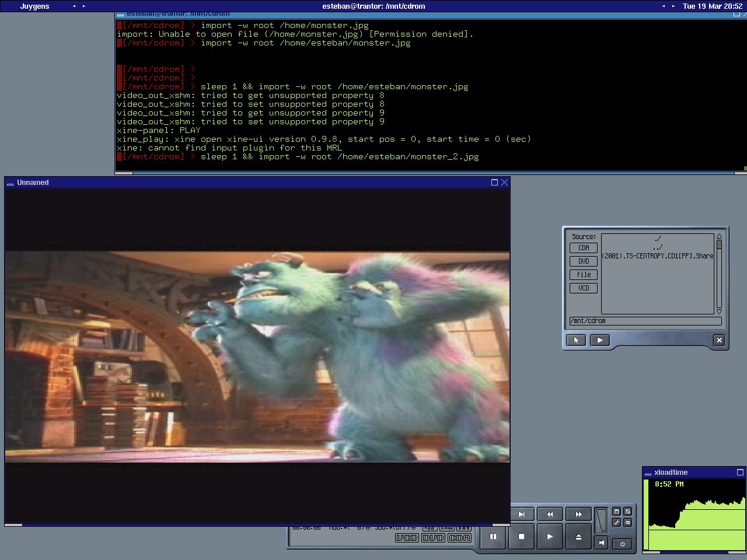Choose file source in the MRL browser

584,275
